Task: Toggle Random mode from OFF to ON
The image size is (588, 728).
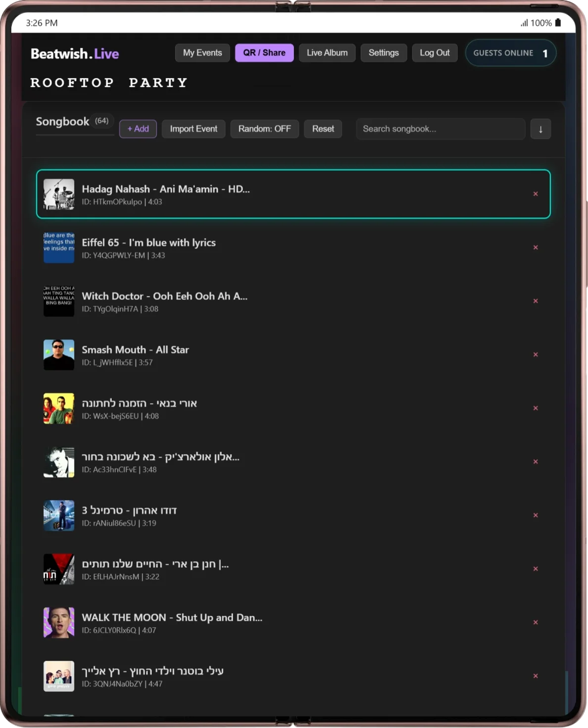Action: (264, 129)
